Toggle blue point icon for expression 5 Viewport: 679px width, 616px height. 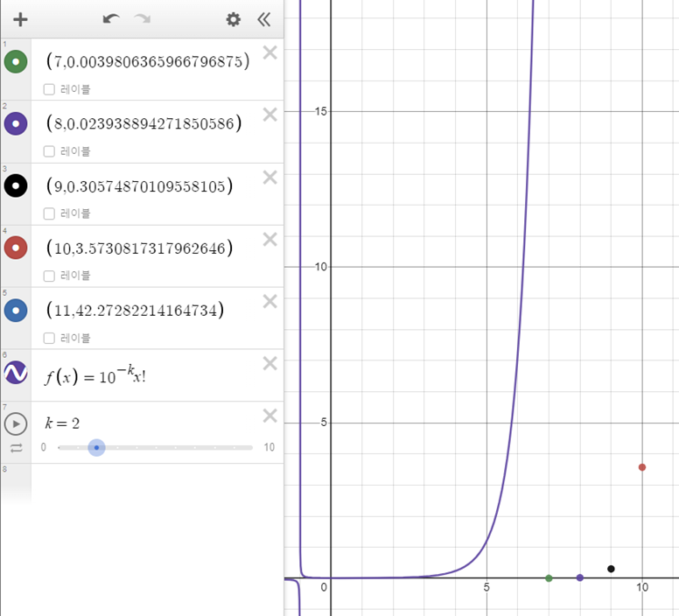pyautogui.click(x=16, y=311)
